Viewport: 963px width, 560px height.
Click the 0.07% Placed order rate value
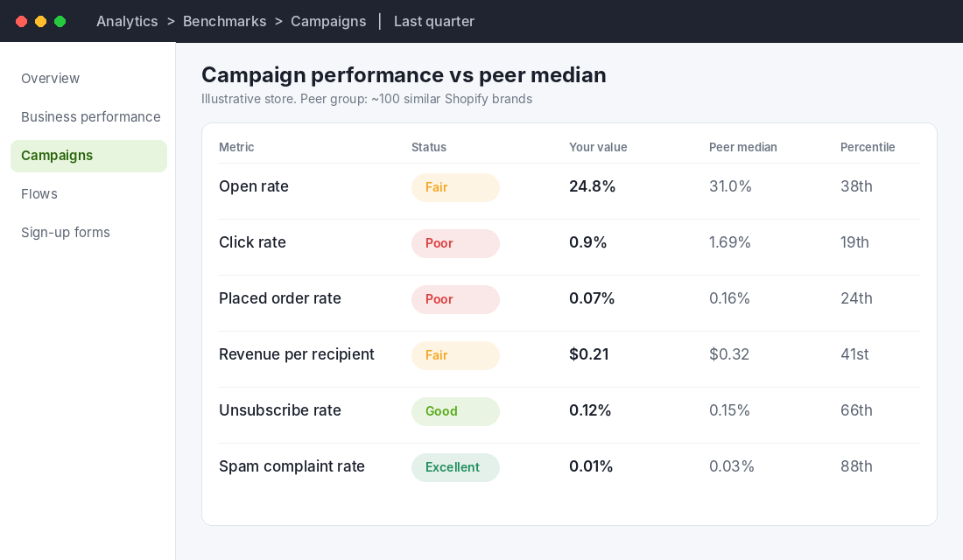pyautogui.click(x=592, y=298)
